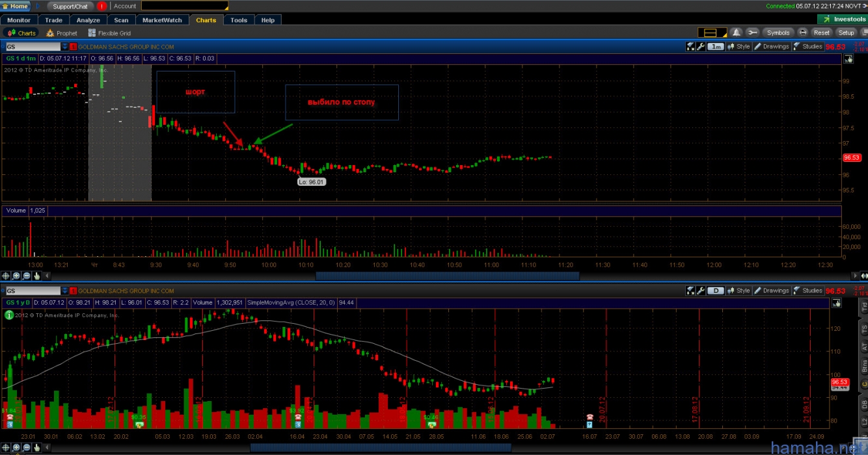Open symbol dropdown arrow on upper chart
The width and height of the screenshot is (868, 455).
[x=64, y=47]
